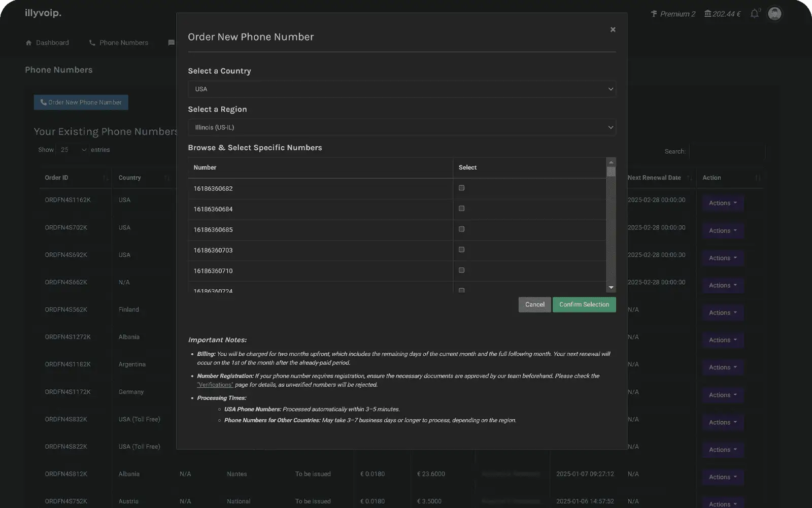Open Actions dropdown for order ORDFN4S1162K
Image resolution: width=812 pixels, height=508 pixels.
(723, 203)
